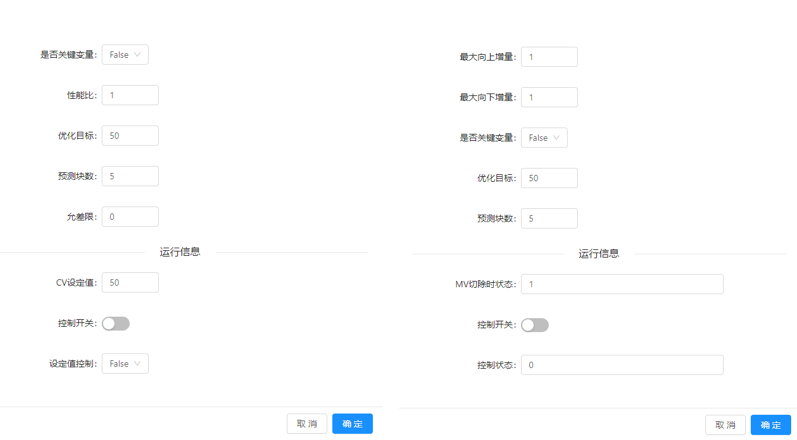
Task: Click 优化目标 field in left panel
Action: pyautogui.click(x=130, y=136)
